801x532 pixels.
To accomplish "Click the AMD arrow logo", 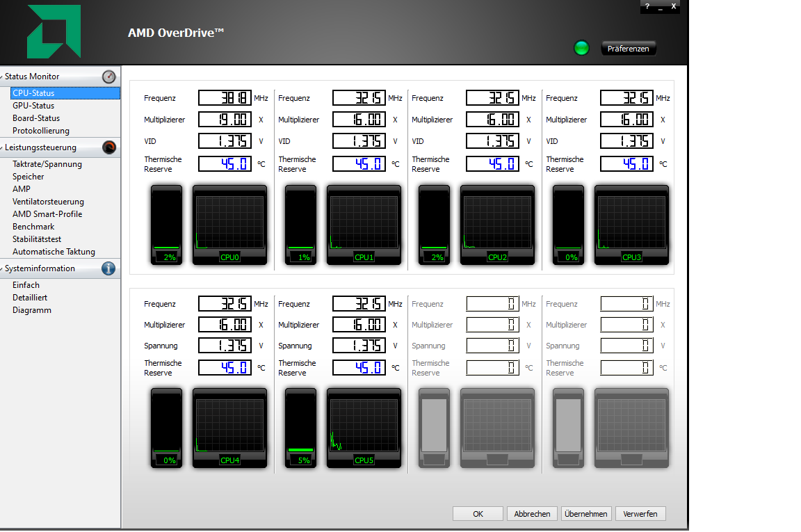I will pos(54,31).
